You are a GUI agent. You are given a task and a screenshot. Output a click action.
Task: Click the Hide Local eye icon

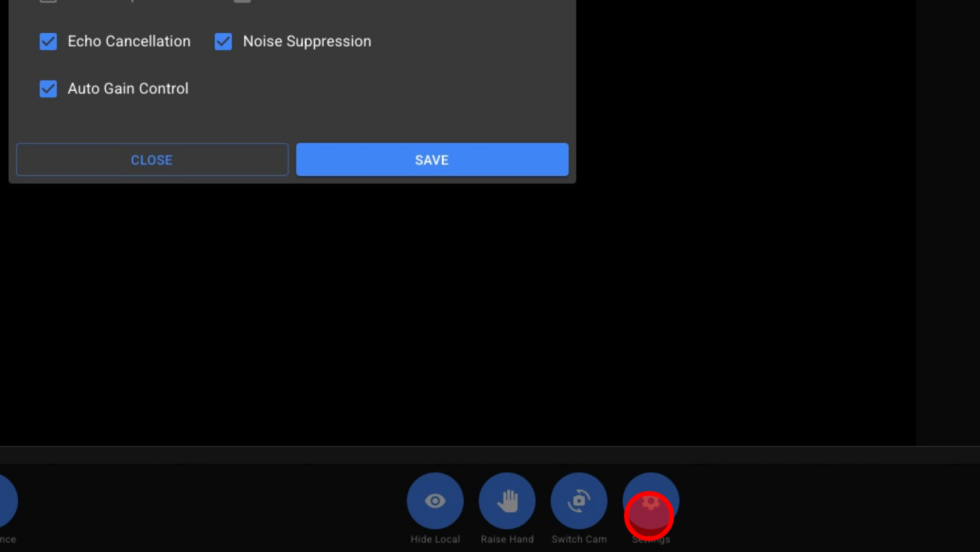[x=435, y=501]
